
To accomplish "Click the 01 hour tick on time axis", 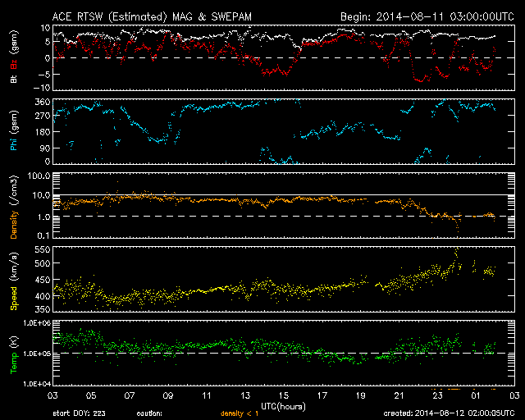I will point(476,395).
